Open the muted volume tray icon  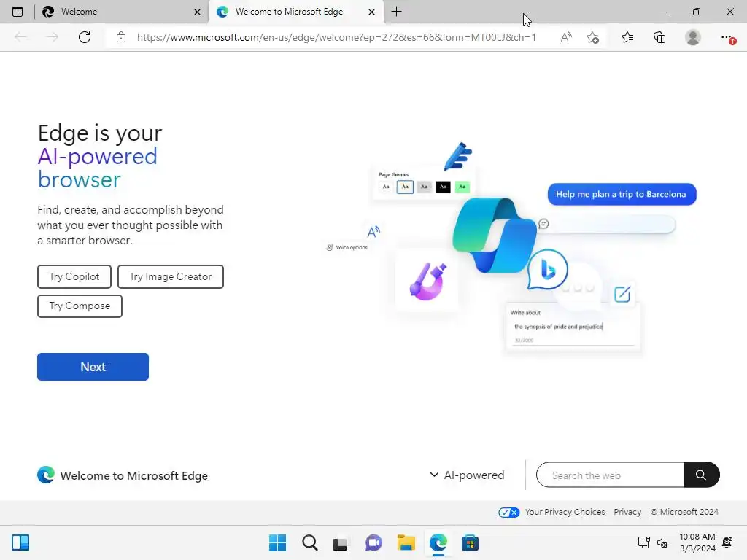coord(662,542)
